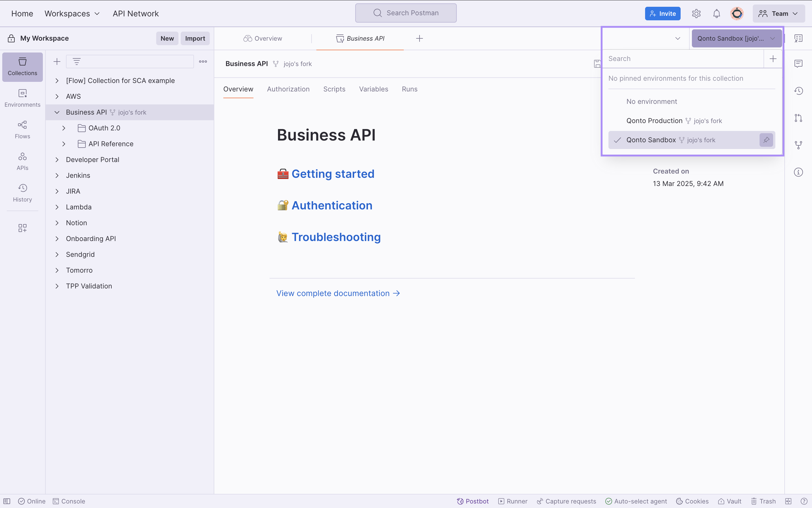Viewport: 812px width, 508px height.
Task: Open the Workspaces dropdown
Action: pos(72,14)
